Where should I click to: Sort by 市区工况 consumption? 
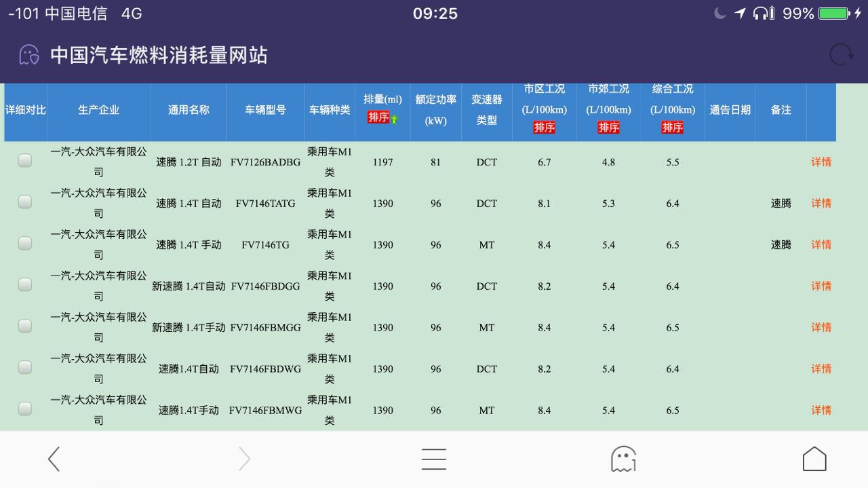pos(544,128)
